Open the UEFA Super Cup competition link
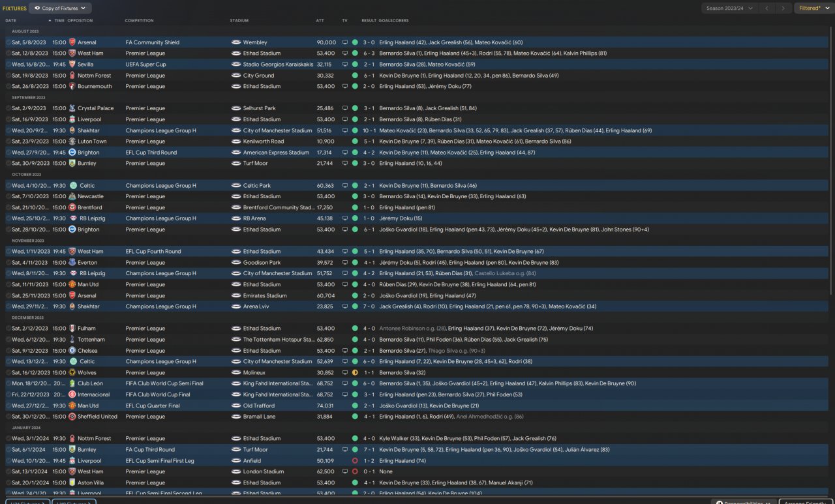Image resolution: width=835 pixels, height=504 pixels. [x=146, y=65]
